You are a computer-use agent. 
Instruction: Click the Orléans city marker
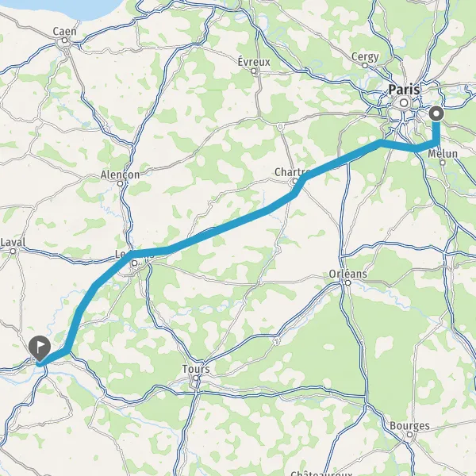(348, 283)
